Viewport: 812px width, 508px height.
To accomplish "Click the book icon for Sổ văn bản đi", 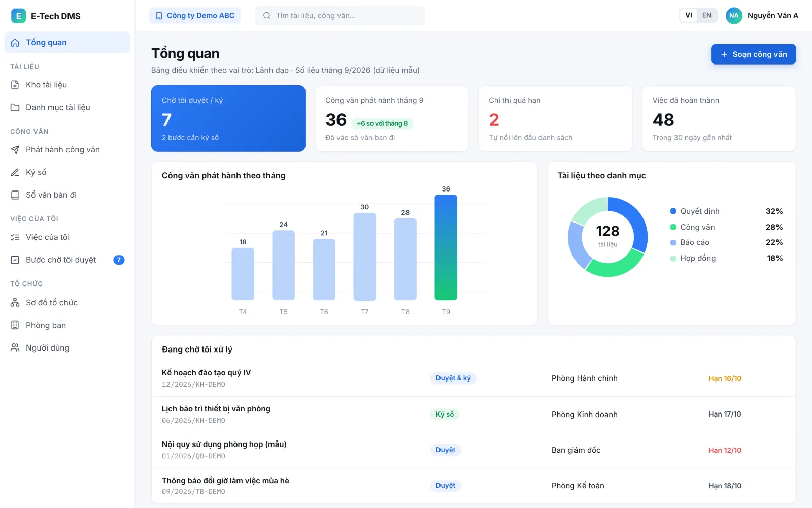I will tap(15, 195).
